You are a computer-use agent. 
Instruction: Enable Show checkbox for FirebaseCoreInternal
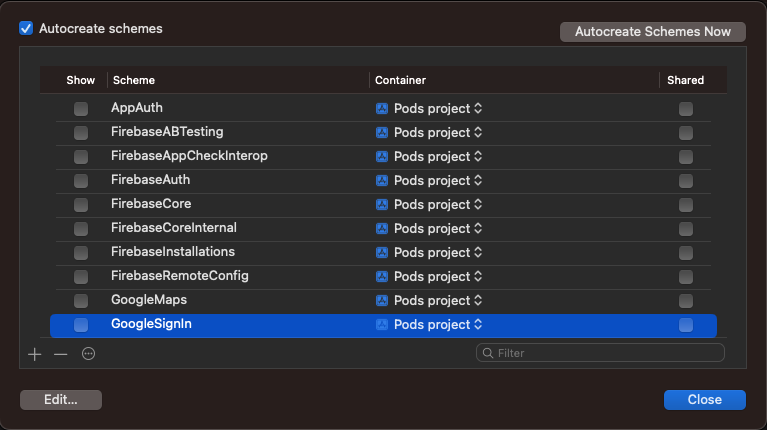81,229
